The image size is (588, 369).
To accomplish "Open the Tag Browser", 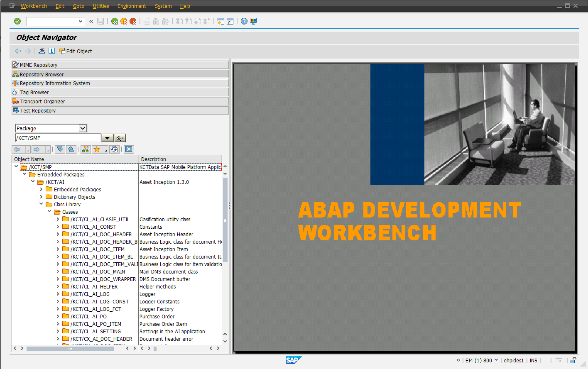I will point(120,92).
